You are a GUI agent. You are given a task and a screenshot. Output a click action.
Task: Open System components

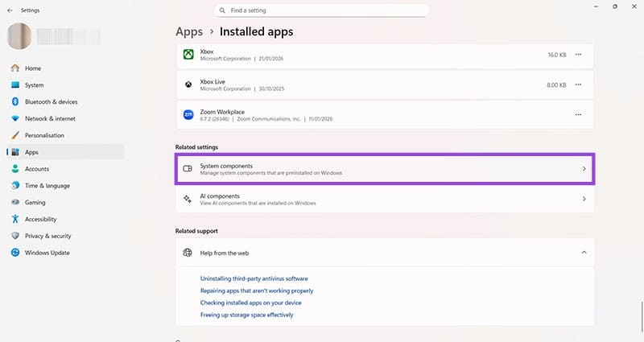pyautogui.click(x=385, y=169)
